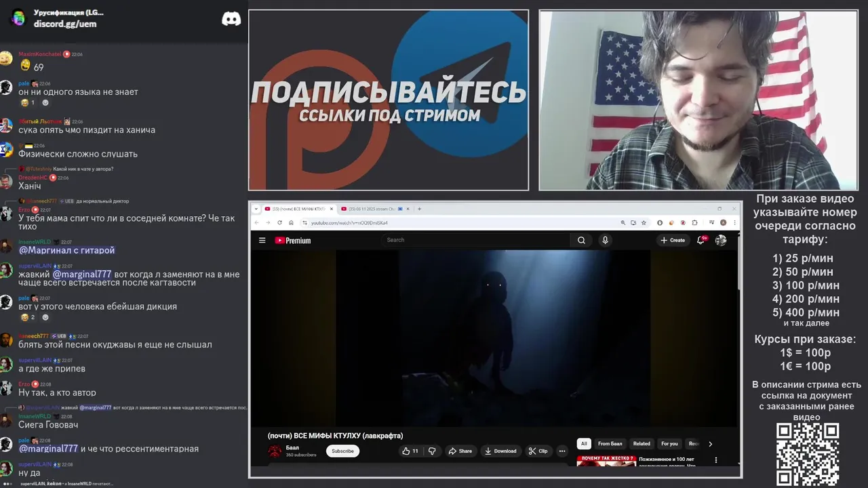Click the video title ВСЕ МИФЫ КТУЛХУ
The image size is (868, 488).
tap(335, 435)
